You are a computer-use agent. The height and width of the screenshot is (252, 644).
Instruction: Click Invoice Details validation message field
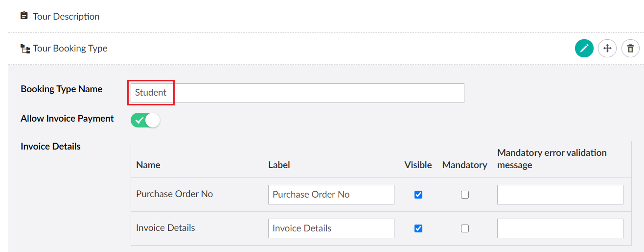pyautogui.click(x=560, y=228)
